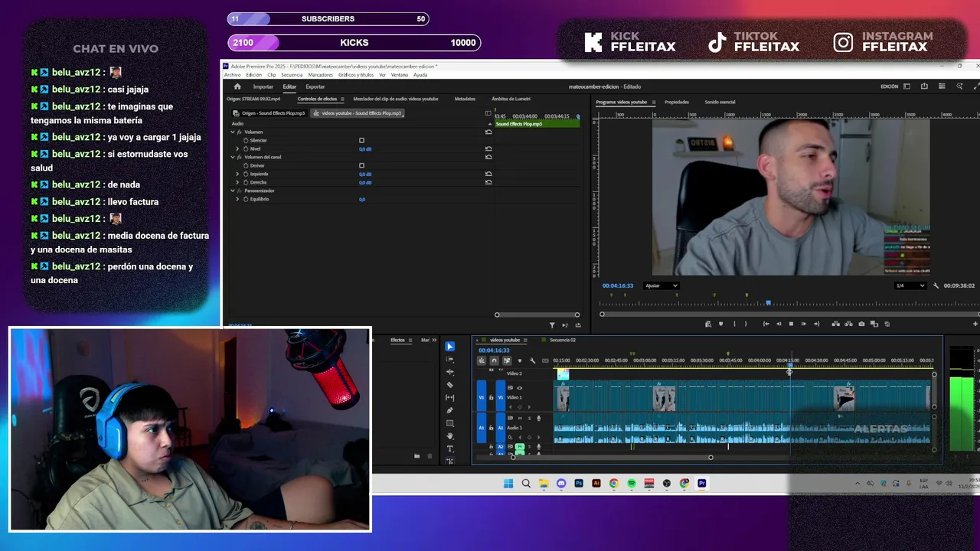980x551 pixels.
Task: Stop playback in Program monitor
Action: (791, 324)
